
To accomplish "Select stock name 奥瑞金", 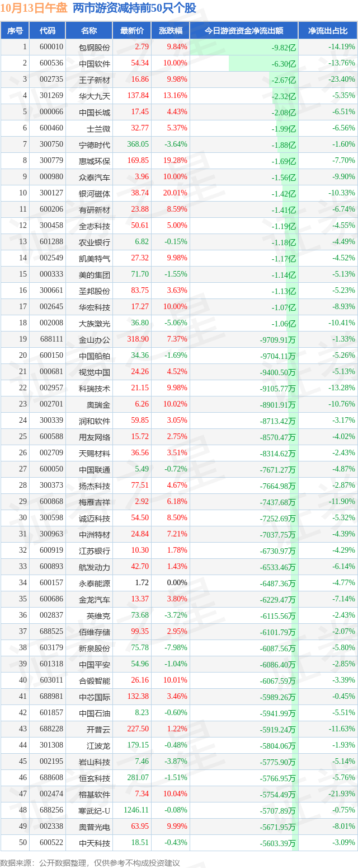I will coord(98,404).
